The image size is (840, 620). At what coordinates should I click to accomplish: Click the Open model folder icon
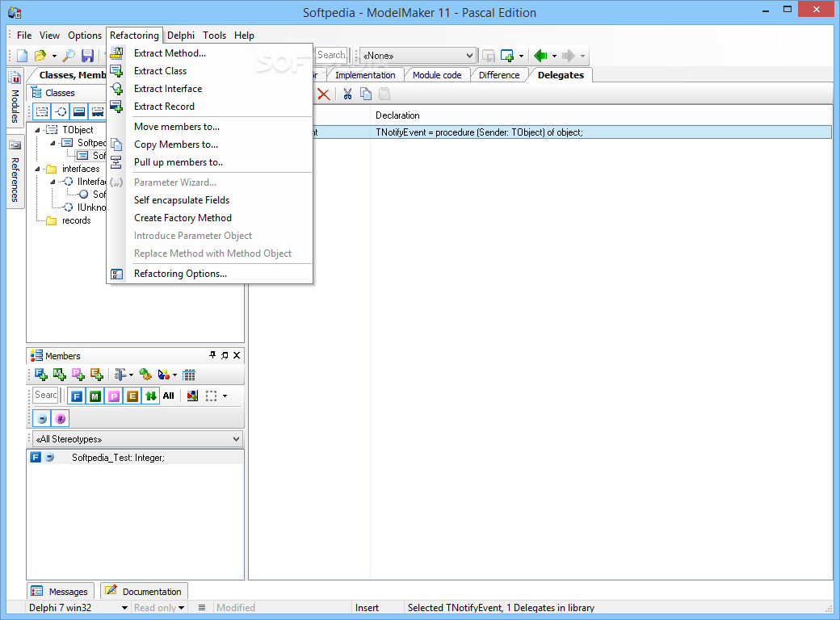[x=40, y=55]
